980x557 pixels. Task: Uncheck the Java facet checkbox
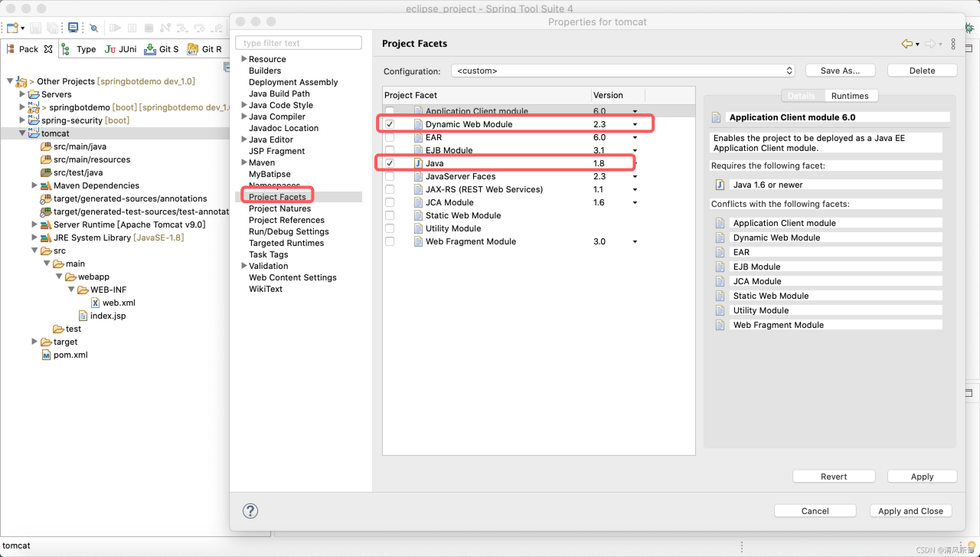pyautogui.click(x=390, y=163)
